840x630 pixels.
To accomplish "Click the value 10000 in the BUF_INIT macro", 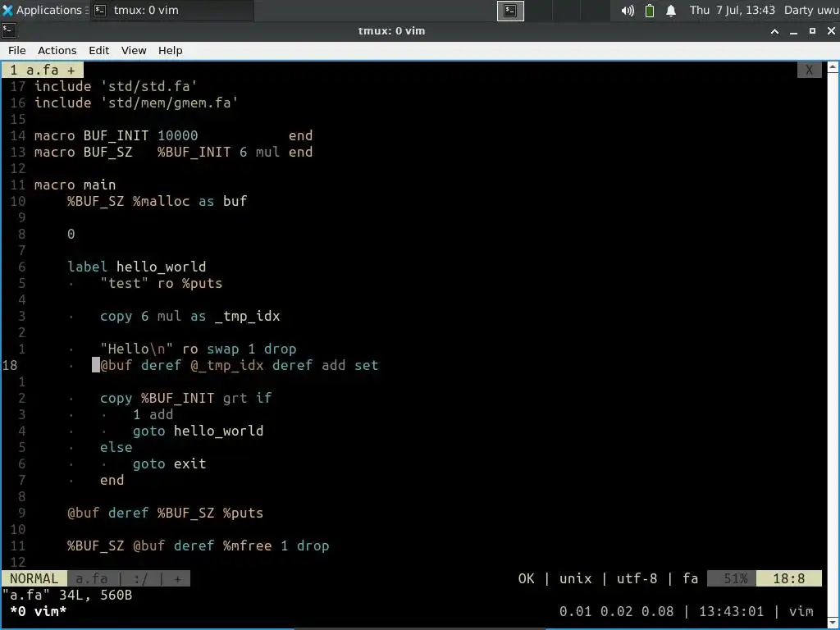I will point(177,135).
